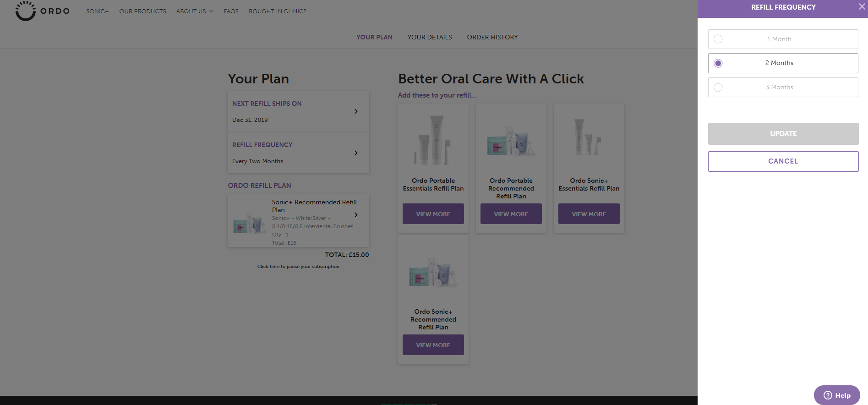The width and height of the screenshot is (868, 405).
Task: Click CANCEL in the refill frequency panel
Action: click(x=783, y=161)
